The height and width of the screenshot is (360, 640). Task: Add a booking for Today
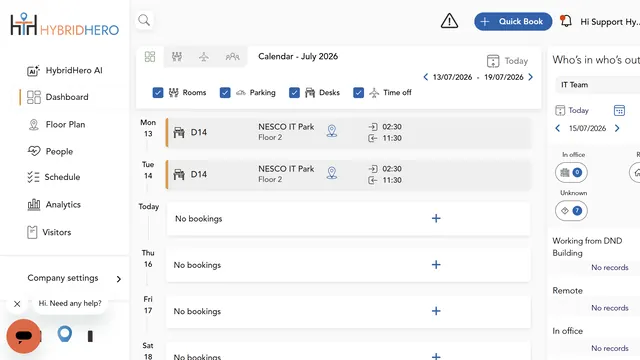point(436,218)
